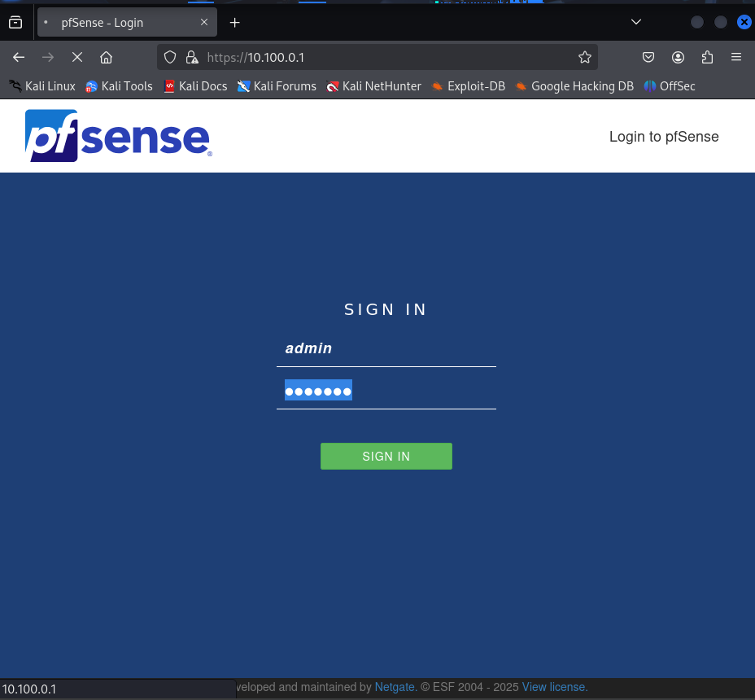Close the pfSense - Login tab
755x700 pixels.
point(204,22)
